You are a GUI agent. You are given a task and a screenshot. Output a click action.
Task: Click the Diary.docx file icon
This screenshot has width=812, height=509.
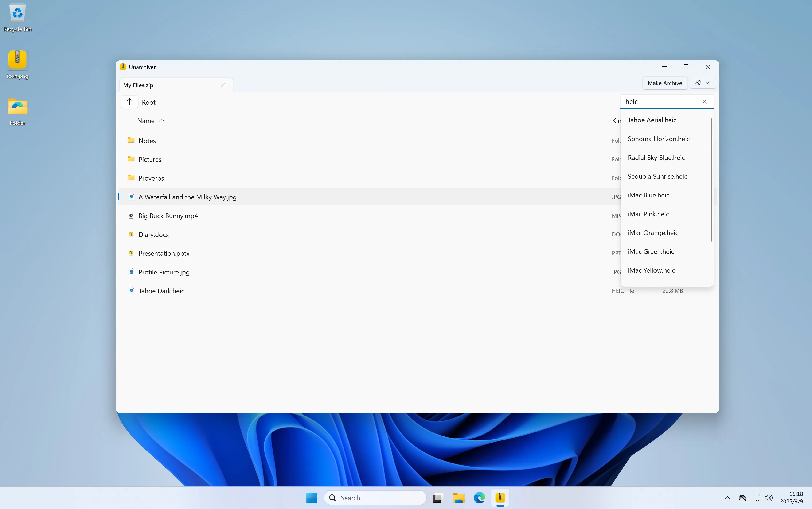tap(131, 234)
